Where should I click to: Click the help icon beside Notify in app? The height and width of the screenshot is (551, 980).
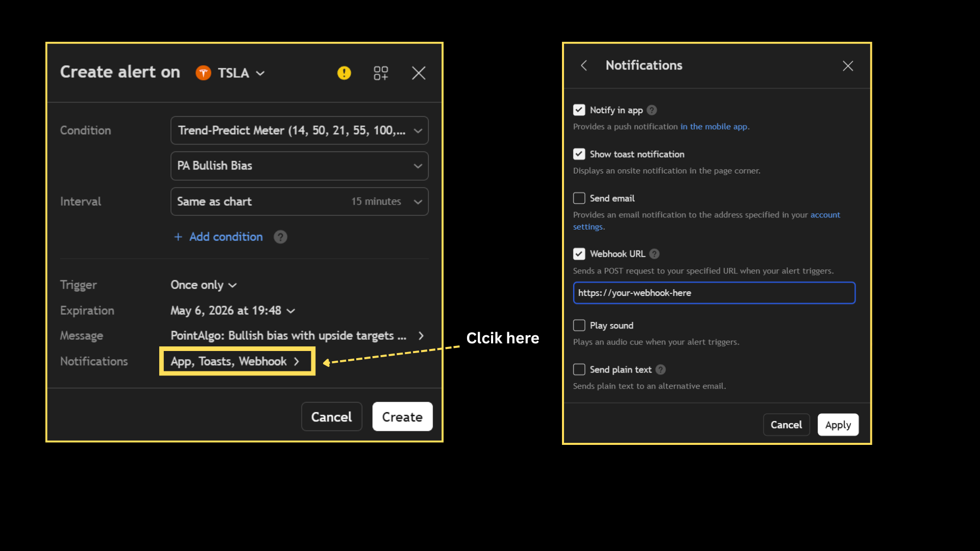pyautogui.click(x=652, y=110)
